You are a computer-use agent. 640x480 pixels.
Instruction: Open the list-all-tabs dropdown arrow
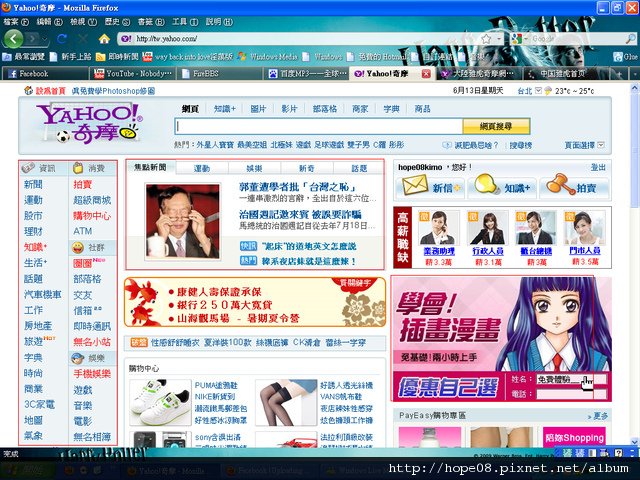[x=635, y=74]
